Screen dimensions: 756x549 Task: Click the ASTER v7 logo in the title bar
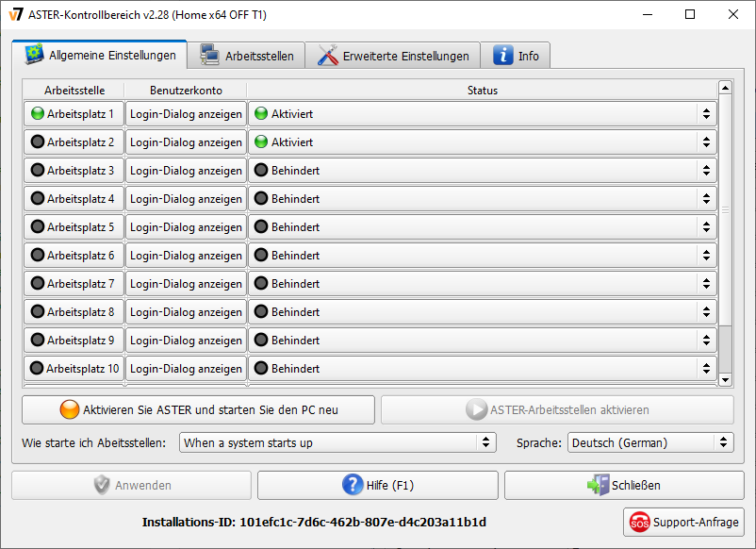point(15,14)
